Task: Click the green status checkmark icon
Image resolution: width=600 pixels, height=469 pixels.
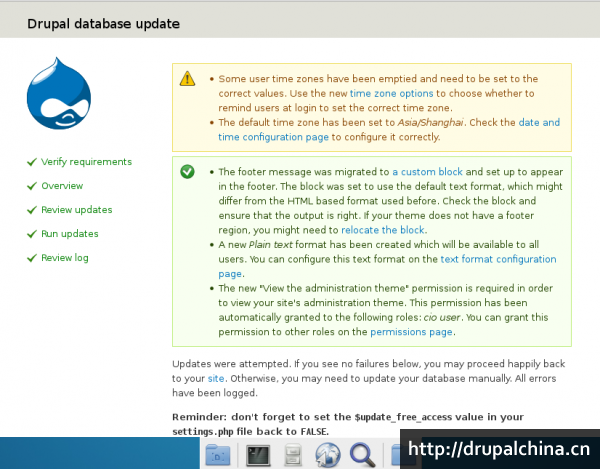Action: click(x=187, y=172)
